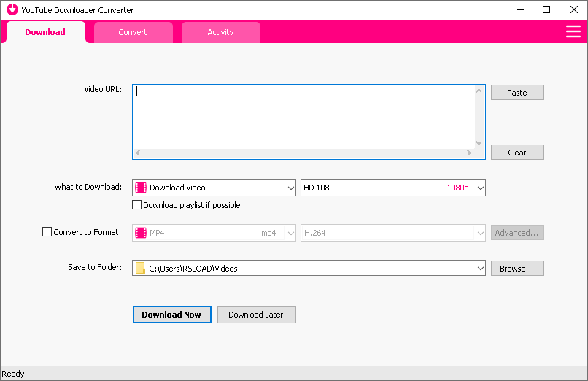Click the film icon beside Download Video
588x381 pixels.
(141, 188)
